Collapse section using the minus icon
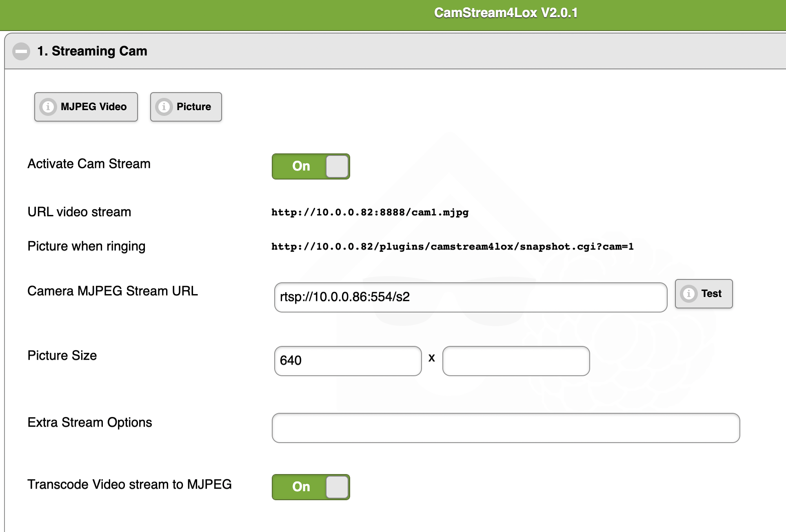 click(x=21, y=51)
